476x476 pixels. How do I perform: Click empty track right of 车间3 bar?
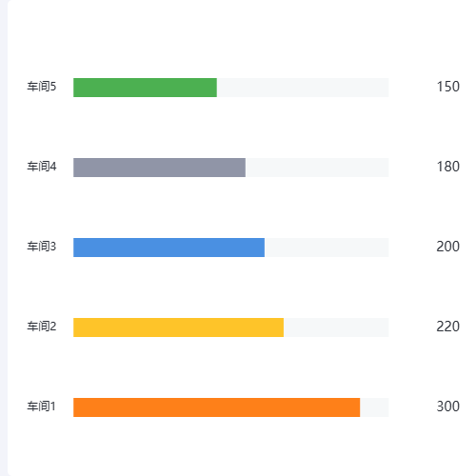pyautogui.click(x=327, y=248)
